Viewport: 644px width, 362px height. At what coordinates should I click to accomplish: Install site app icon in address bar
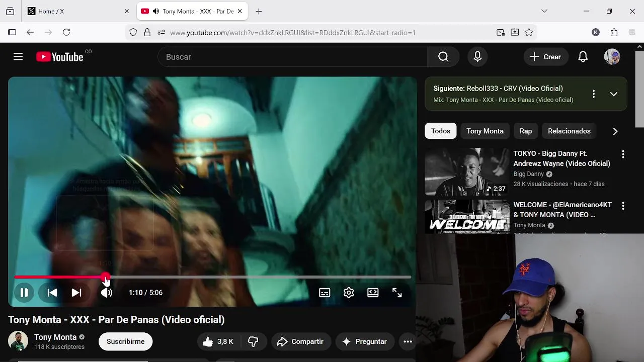[x=515, y=32]
